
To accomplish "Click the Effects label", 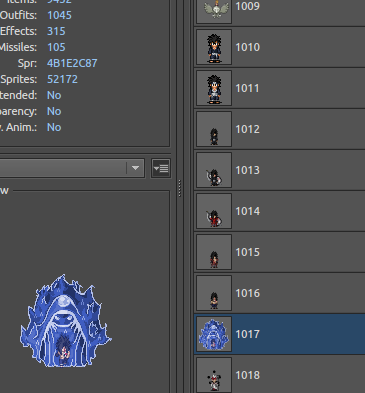I will (x=18, y=31).
